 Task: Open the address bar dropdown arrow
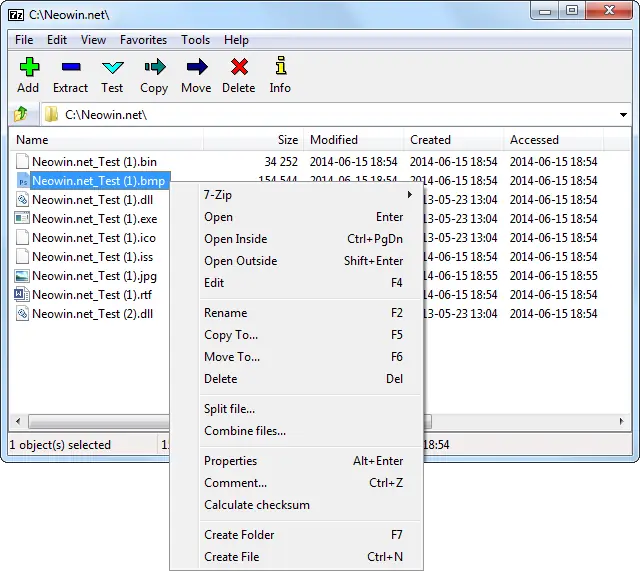tap(623, 115)
